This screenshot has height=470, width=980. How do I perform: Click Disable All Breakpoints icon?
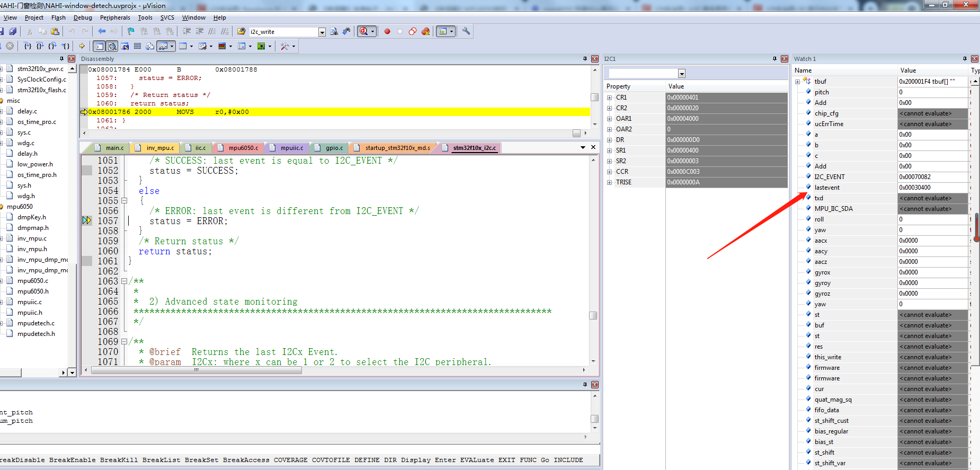coord(413,31)
